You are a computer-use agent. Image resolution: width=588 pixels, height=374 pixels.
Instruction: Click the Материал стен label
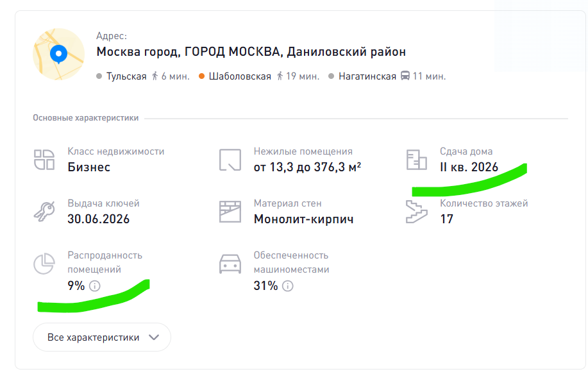click(x=288, y=204)
